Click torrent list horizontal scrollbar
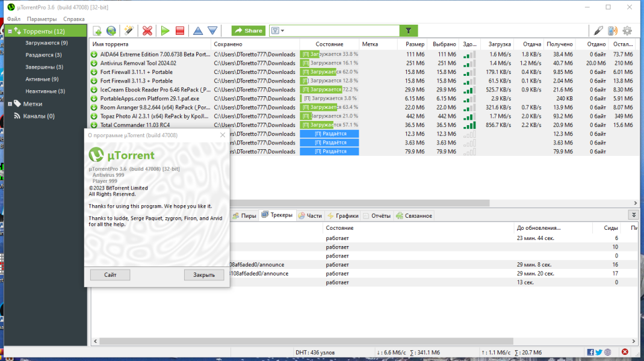 point(359,203)
